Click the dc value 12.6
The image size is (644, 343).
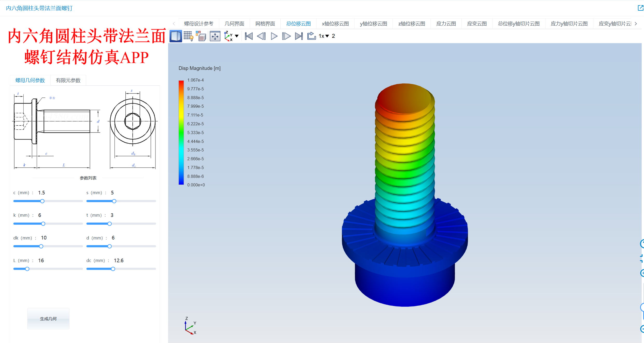119,260
